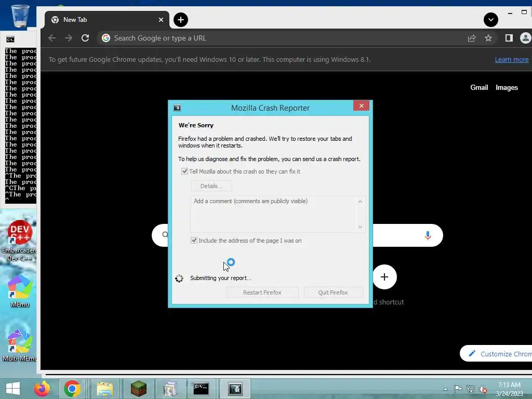Click comment box scroll down arrow
This screenshot has width=532, height=399.
tap(361, 227)
